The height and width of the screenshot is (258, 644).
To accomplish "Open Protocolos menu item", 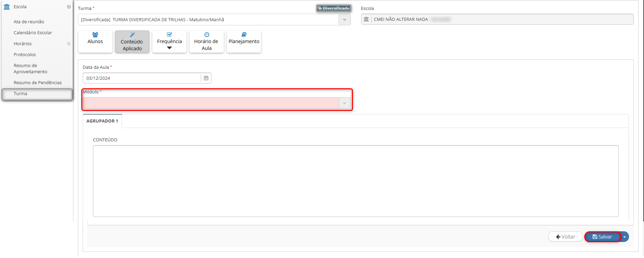I will (25, 54).
